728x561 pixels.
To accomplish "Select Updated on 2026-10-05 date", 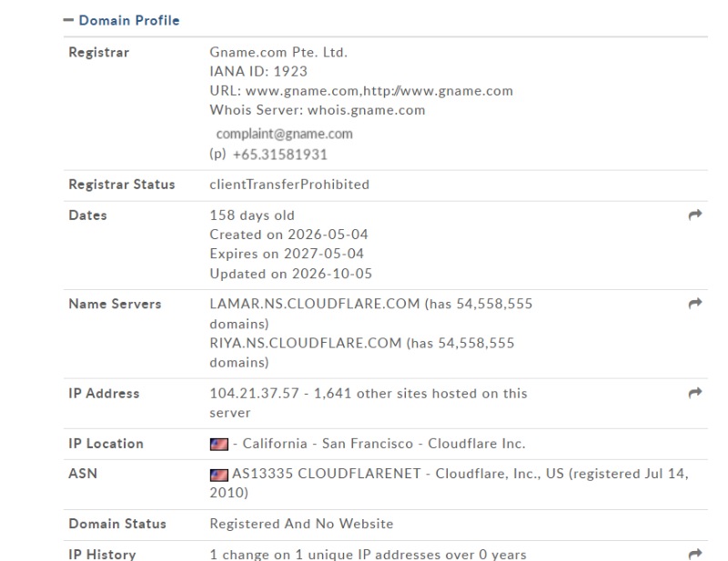I will click(x=291, y=274).
